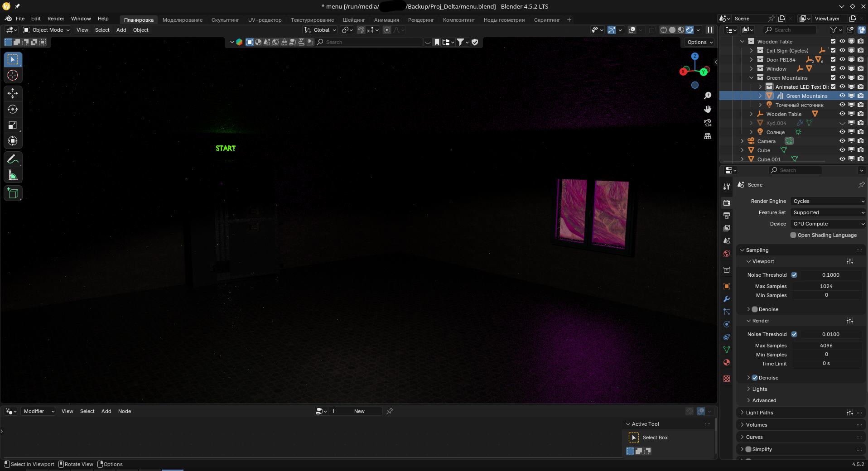Image resolution: width=868 pixels, height=471 pixels.
Task: Hide Camera in the outliner viewport
Action: pyautogui.click(x=842, y=141)
